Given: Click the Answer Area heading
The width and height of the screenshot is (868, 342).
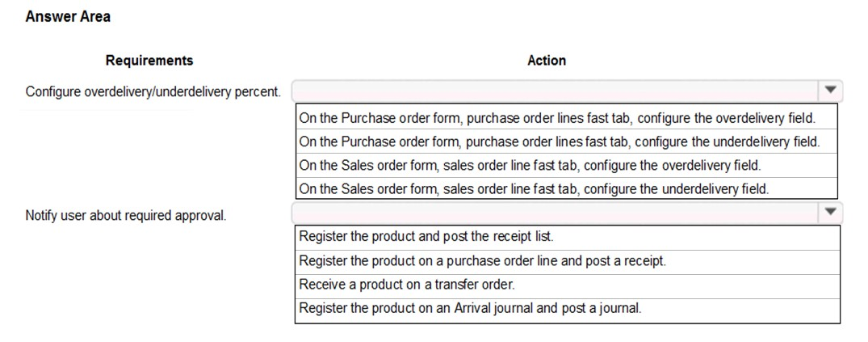Looking at the screenshot, I should (x=68, y=17).
